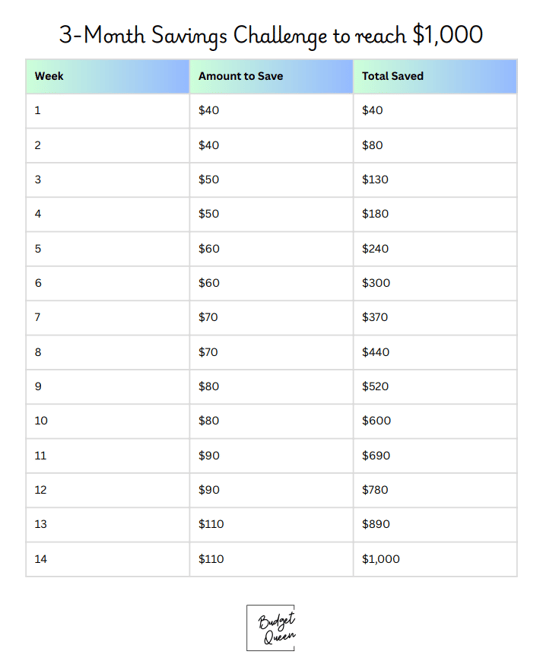This screenshot has width=543, height=661.
Task: Click the Week 7 row number cell
Action: pos(108,318)
